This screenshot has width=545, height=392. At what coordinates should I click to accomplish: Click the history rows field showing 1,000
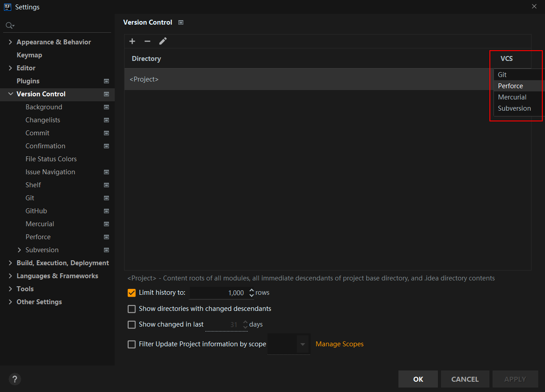[219, 293]
